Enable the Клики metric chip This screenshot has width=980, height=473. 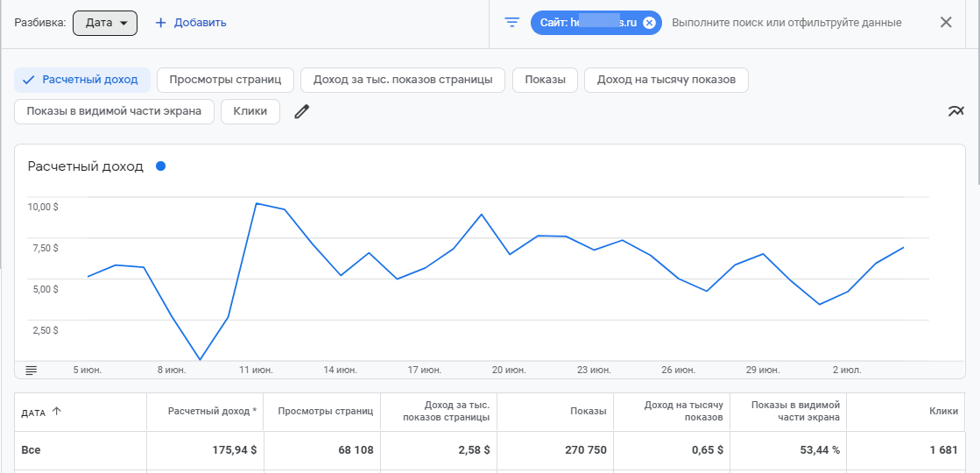click(x=250, y=111)
